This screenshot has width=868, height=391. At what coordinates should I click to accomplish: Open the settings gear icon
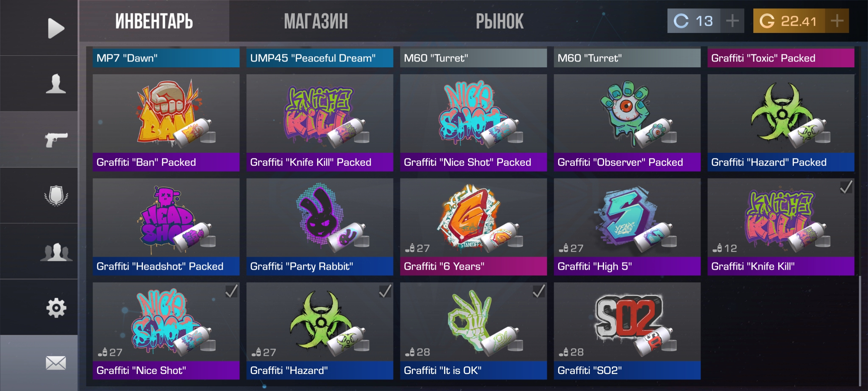click(56, 308)
